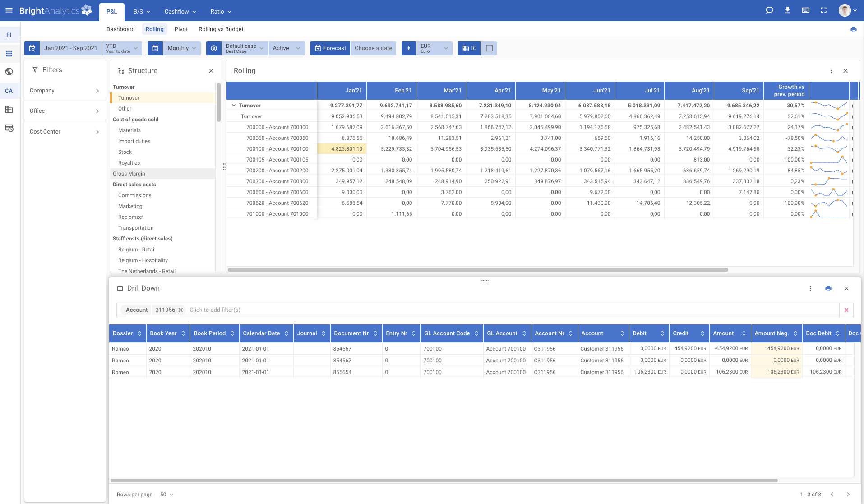
Task: Open the Rolling panel overflow menu
Action: (831, 70)
